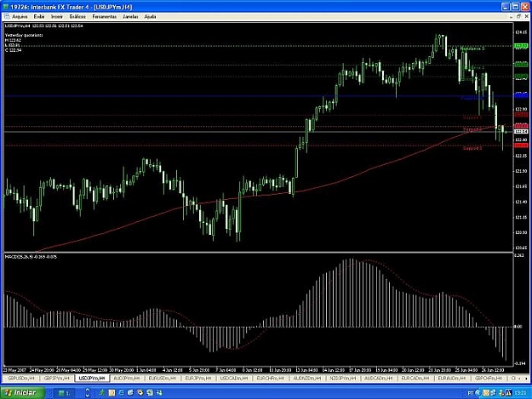This screenshot has width=532, height=399.
Task: Select the USDJPYm,H4 chart tab
Action: tap(92, 378)
